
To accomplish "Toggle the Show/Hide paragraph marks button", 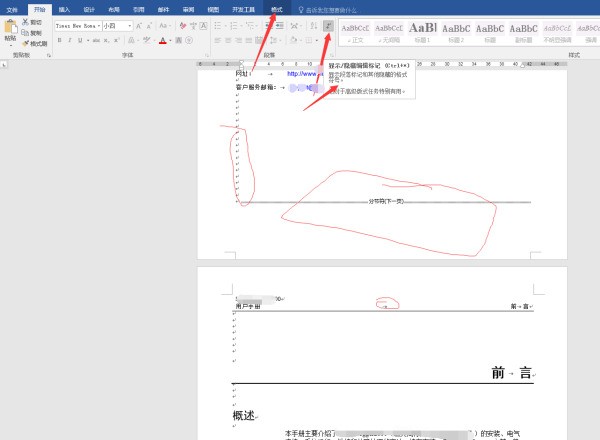I will coord(328,26).
